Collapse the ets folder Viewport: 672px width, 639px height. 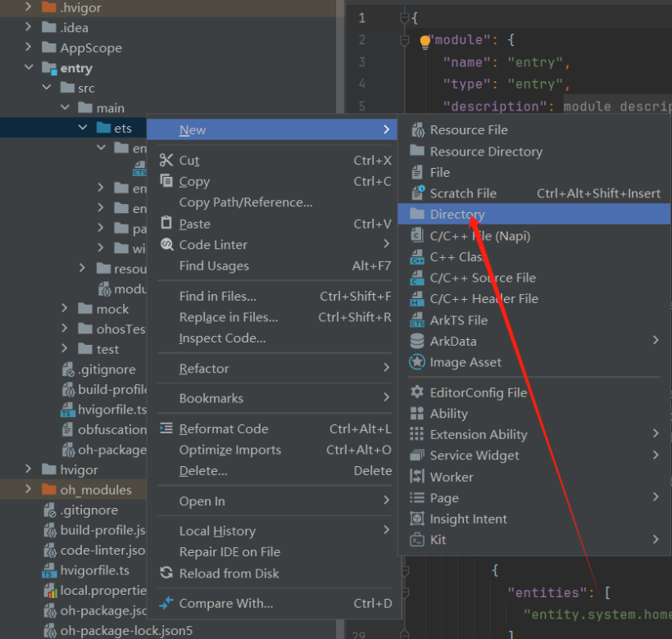coord(83,127)
